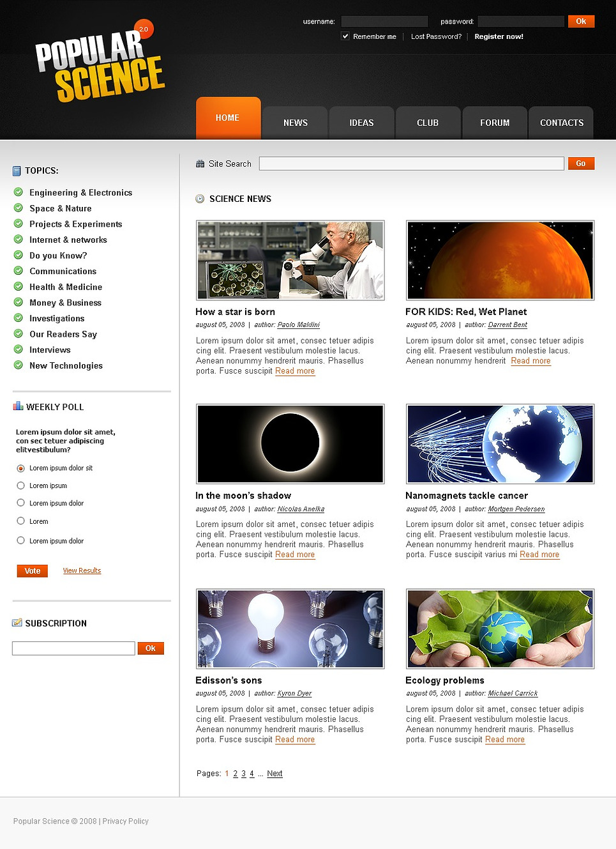The width and height of the screenshot is (616, 849).
Task: Focus the subscription email field
Action: click(x=73, y=648)
